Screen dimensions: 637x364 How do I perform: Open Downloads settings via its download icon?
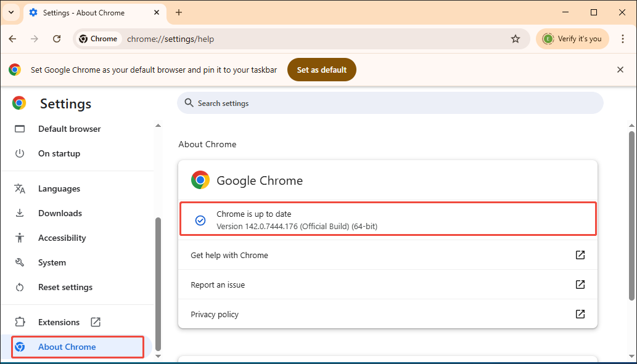(x=19, y=213)
